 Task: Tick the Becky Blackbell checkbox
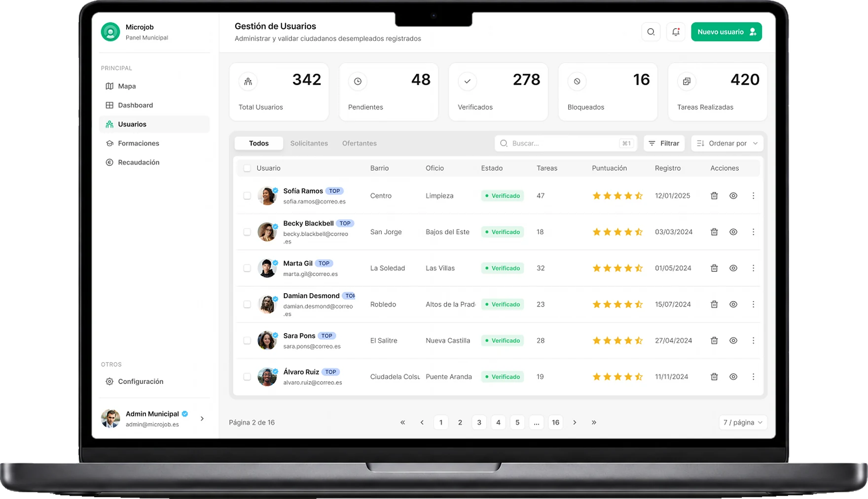click(247, 232)
